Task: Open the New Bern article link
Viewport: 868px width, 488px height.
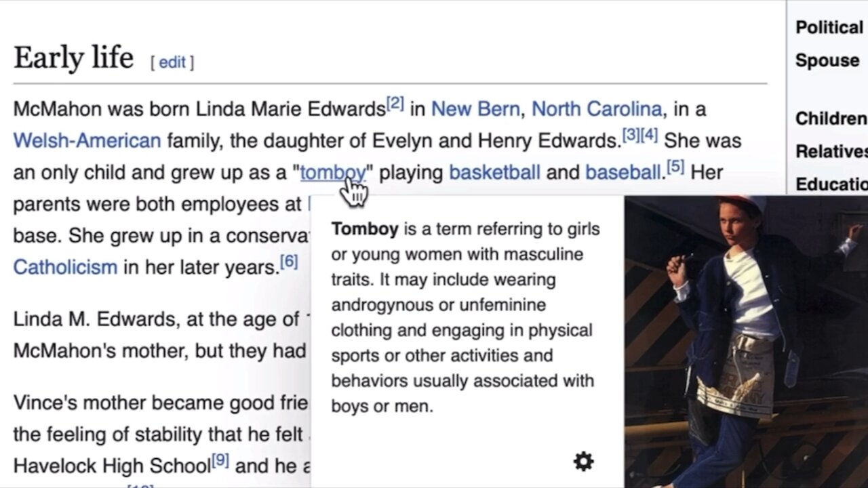Action: click(x=475, y=109)
